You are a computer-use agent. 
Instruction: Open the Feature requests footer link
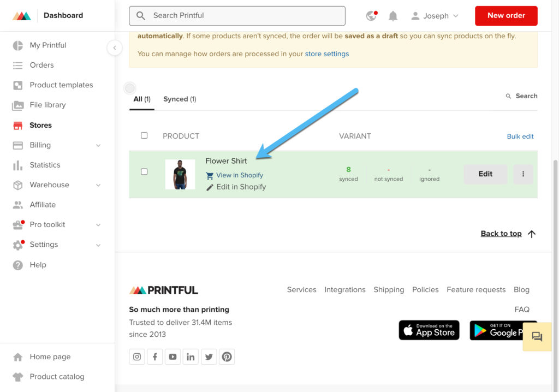point(476,289)
